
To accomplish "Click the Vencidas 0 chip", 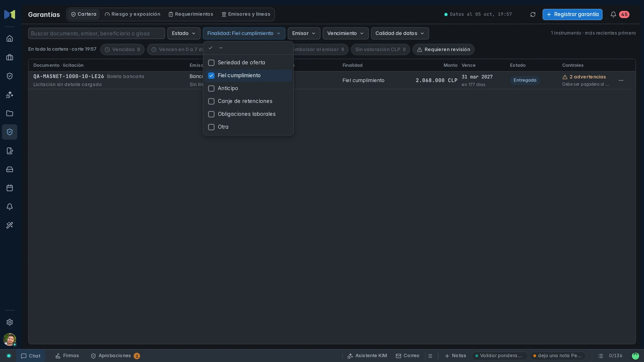I will point(122,49).
